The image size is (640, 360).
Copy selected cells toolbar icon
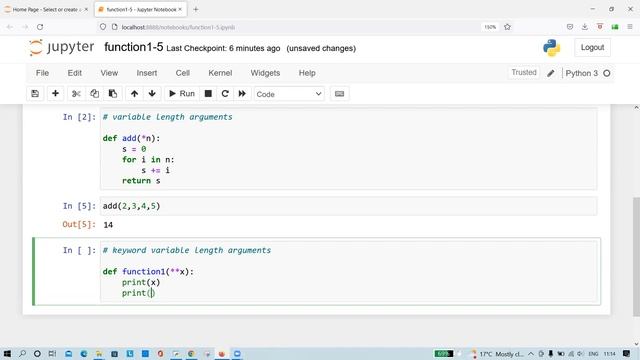pyautogui.click(x=94, y=94)
